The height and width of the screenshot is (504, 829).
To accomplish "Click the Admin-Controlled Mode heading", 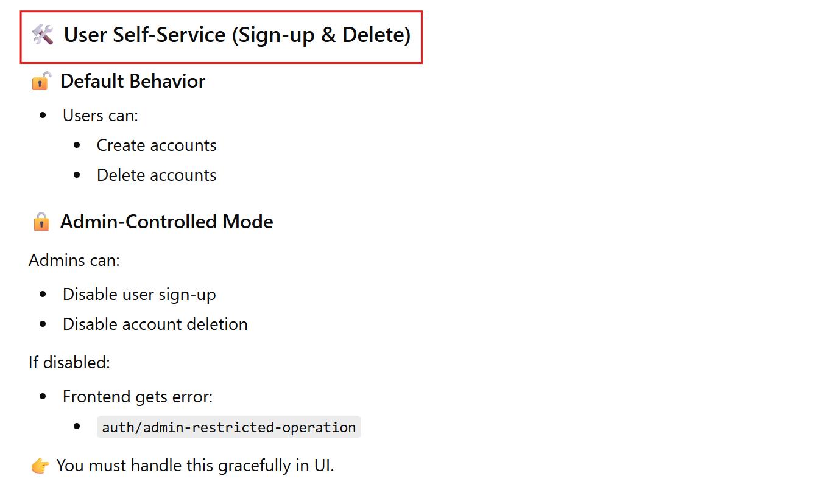I will [166, 222].
